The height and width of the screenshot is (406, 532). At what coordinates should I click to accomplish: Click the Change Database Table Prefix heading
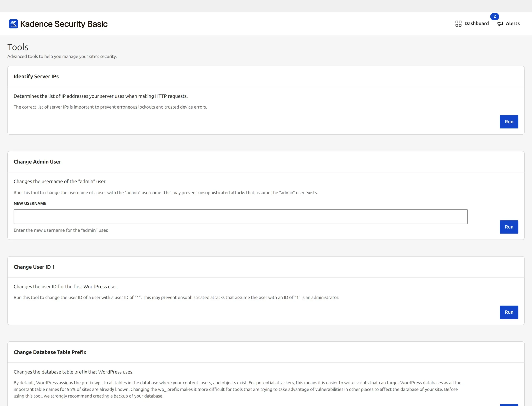(x=50, y=352)
